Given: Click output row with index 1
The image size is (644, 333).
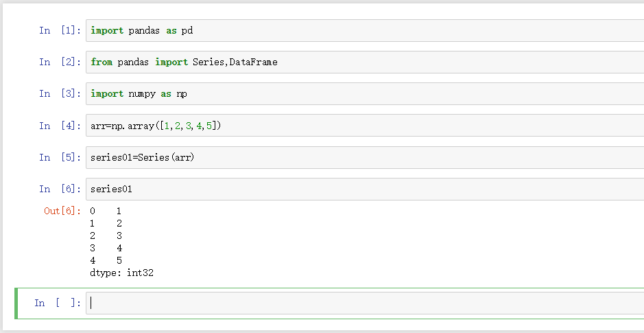Looking at the screenshot, I should tap(106, 224).
